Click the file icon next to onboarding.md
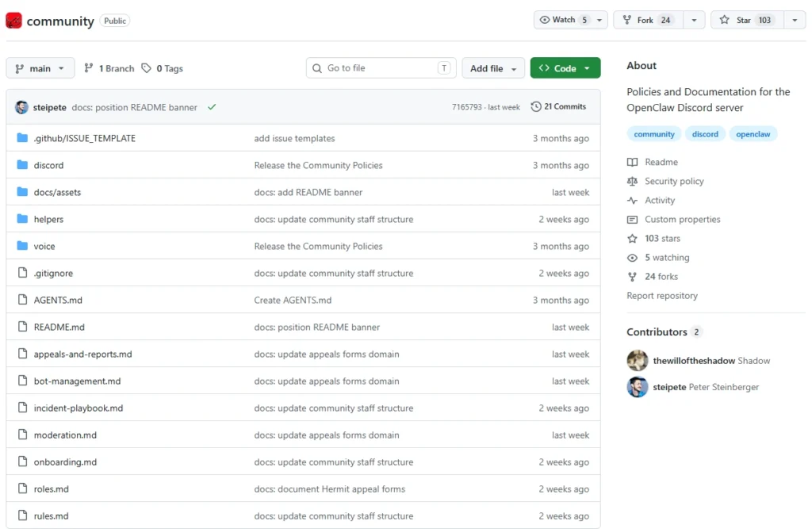This screenshot has height=529, width=812. point(22,461)
